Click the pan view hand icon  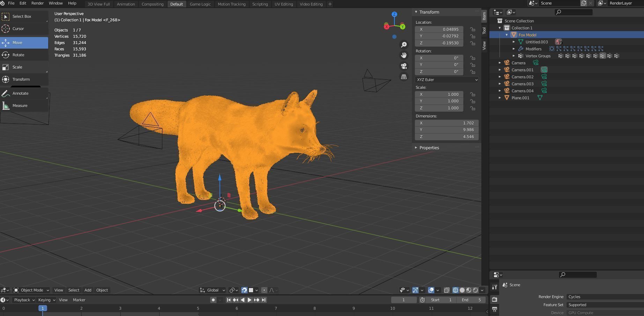pos(404,55)
